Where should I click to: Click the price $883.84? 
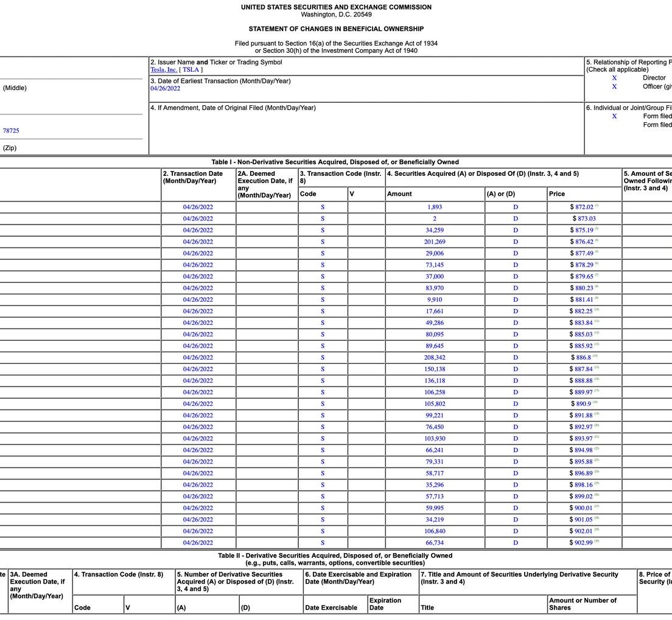pyautogui.click(x=581, y=322)
